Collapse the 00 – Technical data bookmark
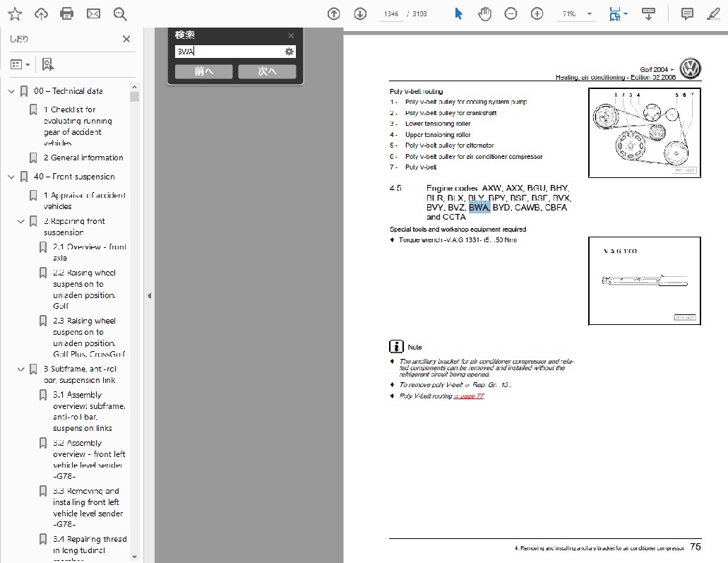The image size is (728, 563). tap(11, 92)
